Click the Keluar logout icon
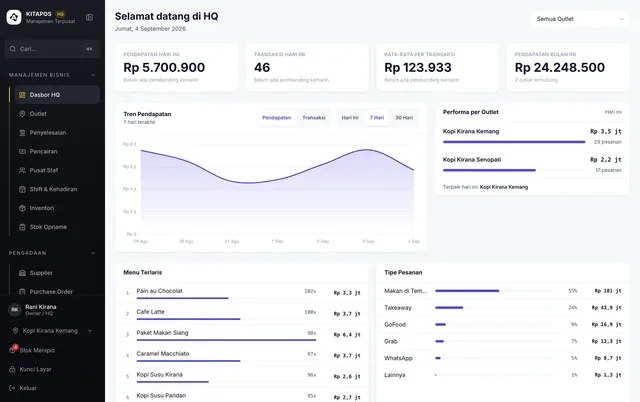The image size is (640, 402). coord(12,388)
